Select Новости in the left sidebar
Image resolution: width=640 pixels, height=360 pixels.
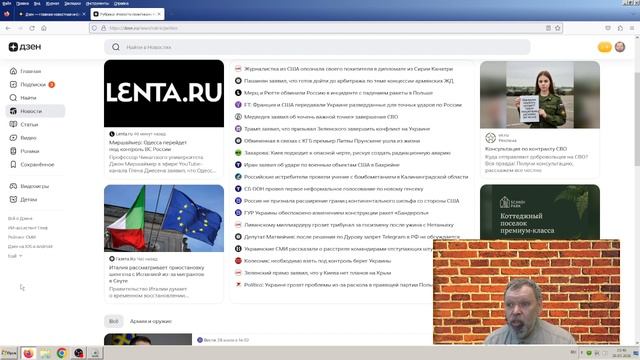click(x=35, y=111)
